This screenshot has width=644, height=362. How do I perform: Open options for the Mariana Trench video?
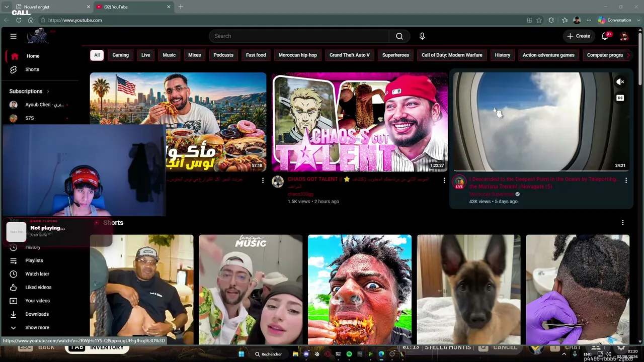pos(626,180)
